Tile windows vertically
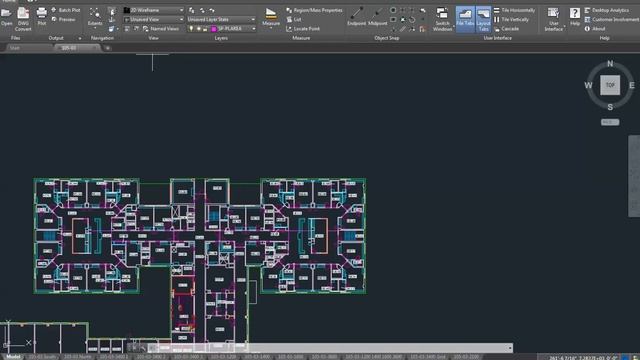Screen dimensions: 640x360 click(511, 19)
